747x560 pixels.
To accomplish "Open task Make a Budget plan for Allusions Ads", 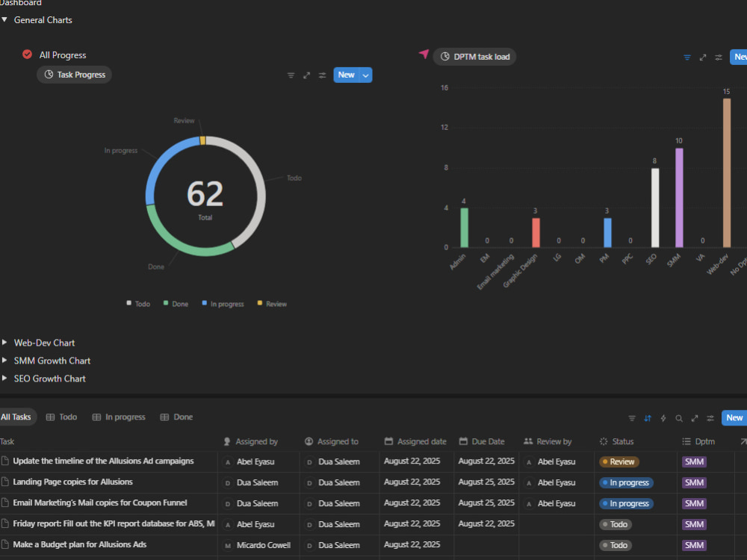I will (x=80, y=544).
